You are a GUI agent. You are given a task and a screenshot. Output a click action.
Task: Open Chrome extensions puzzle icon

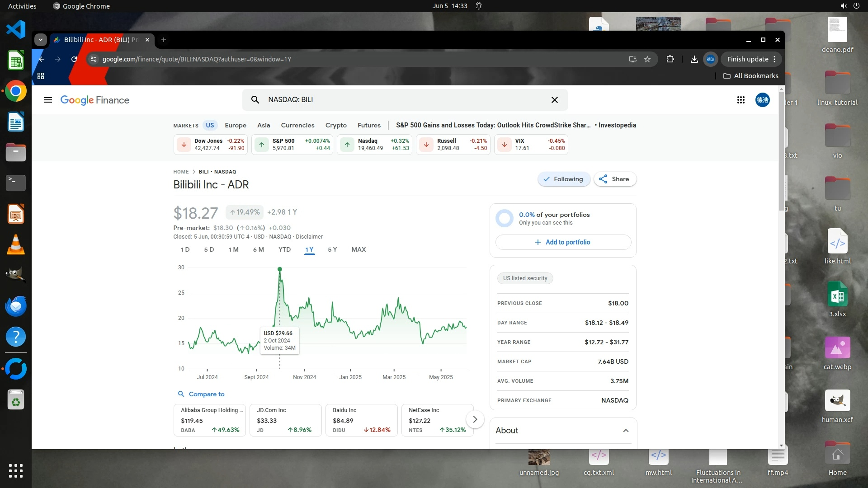point(670,59)
